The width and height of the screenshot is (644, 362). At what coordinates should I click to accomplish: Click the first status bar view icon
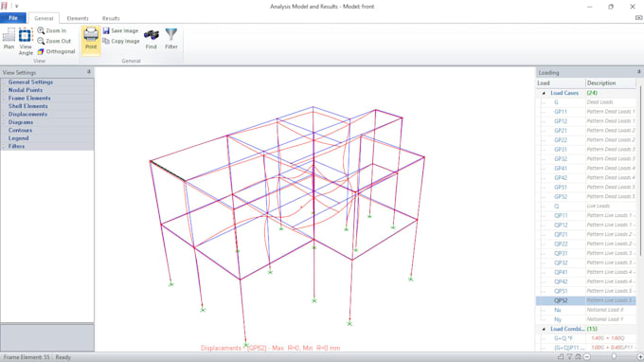pos(561,356)
